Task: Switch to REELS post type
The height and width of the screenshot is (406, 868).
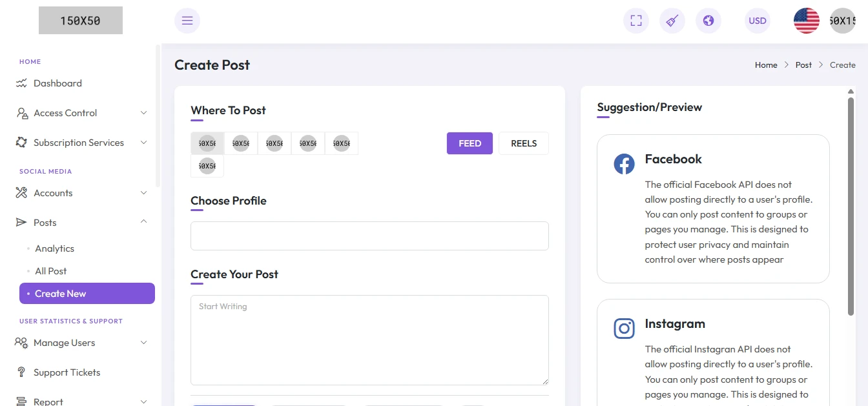Action: click(524, 143)
